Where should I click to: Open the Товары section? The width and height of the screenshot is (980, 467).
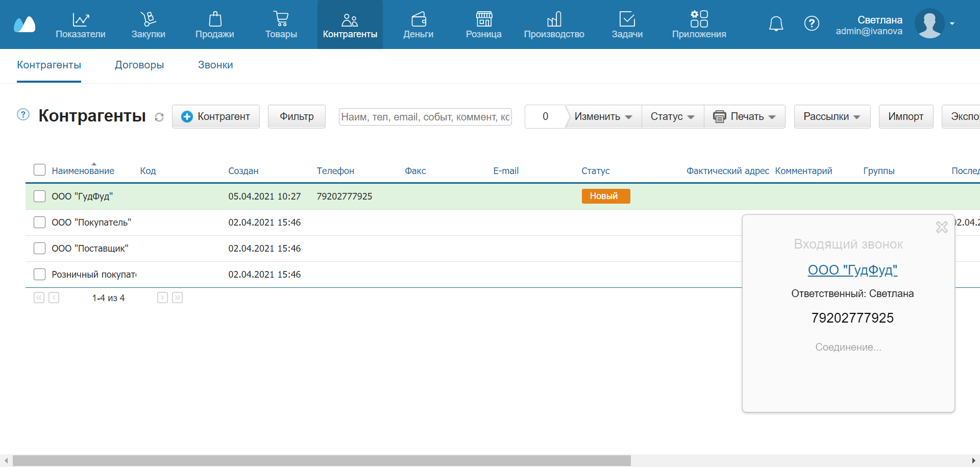[281, 25]
